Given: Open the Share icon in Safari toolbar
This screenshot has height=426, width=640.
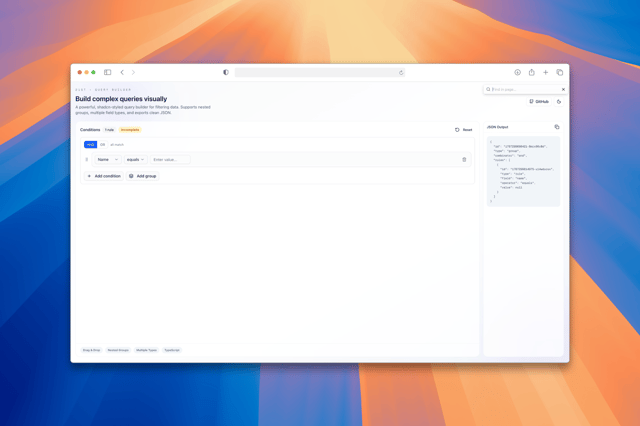Looking at the screenshot, I should pyautogui.click(x=531, y=72).
